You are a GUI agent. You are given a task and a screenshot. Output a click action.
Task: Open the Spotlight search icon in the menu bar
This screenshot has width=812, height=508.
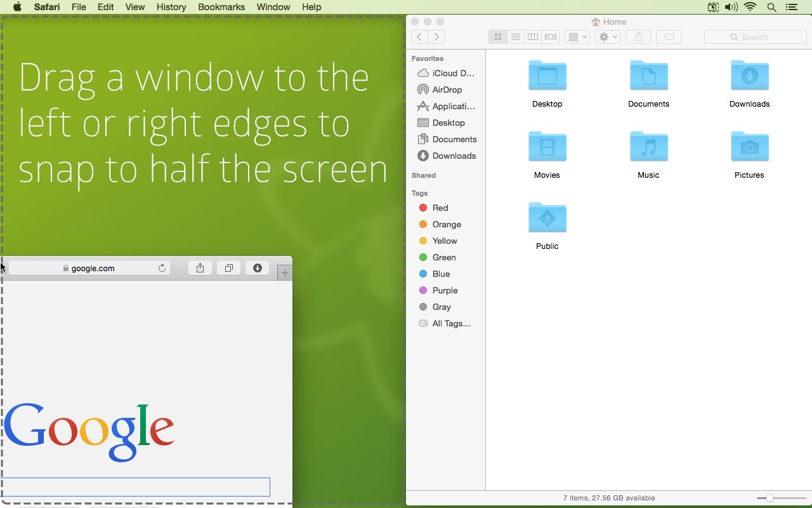[771, 7]
